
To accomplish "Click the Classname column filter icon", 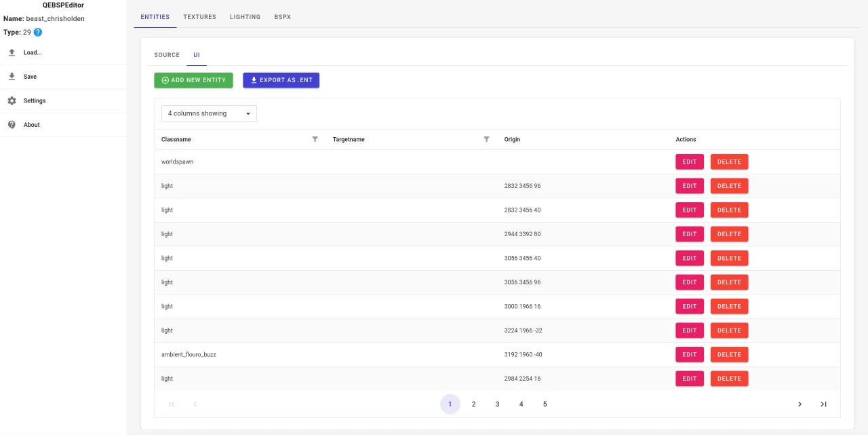I will pos(315,139).
